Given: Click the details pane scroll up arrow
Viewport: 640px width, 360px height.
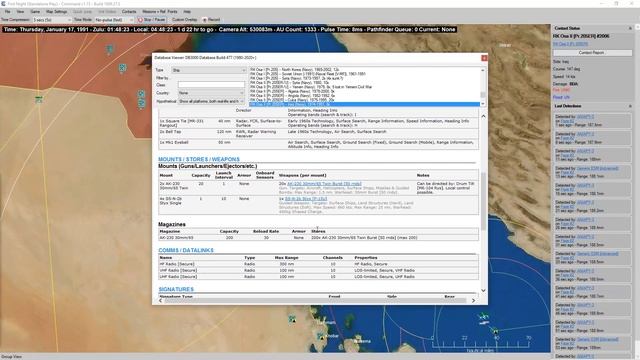Looking at the screenshot, I should coord(483,116).
